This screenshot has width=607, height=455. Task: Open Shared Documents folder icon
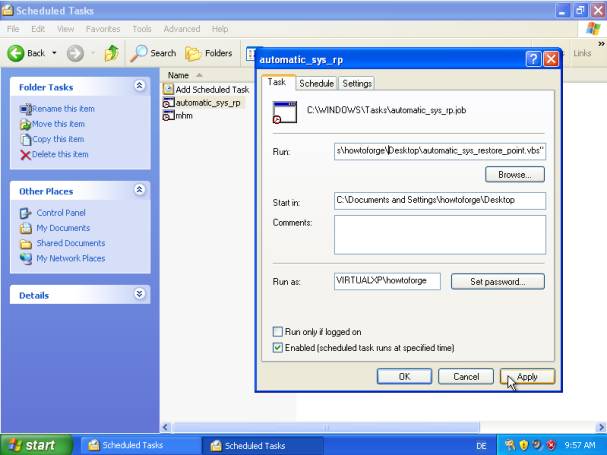(26, 244)
